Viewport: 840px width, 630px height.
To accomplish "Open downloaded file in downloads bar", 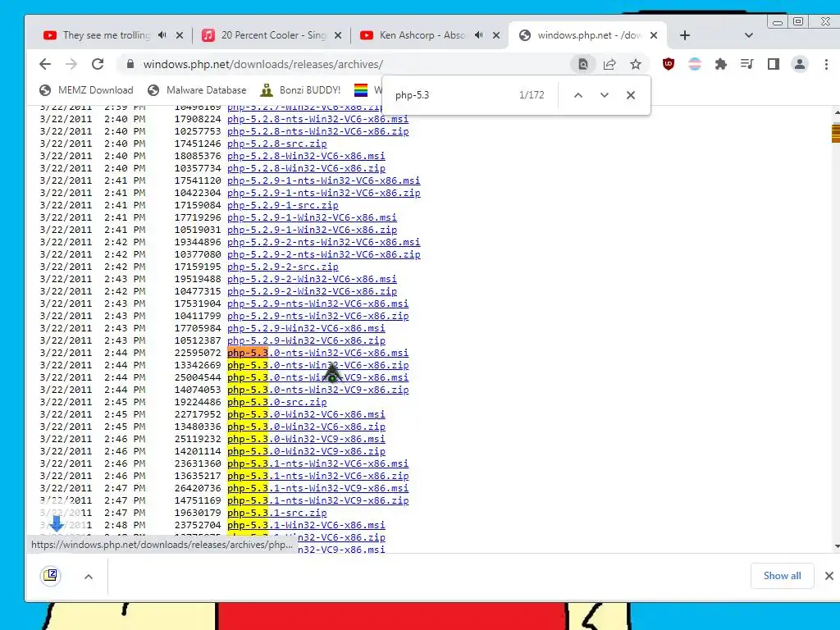I will click(51, 576).
